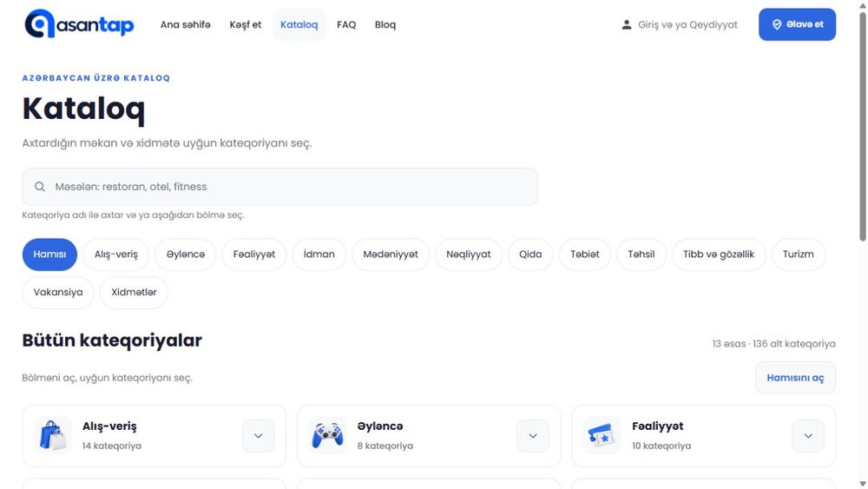Viewport: 868px width, 489px height.
Task: Filter by Fəaliyyət chip
Action: click(x=254, y=254)
